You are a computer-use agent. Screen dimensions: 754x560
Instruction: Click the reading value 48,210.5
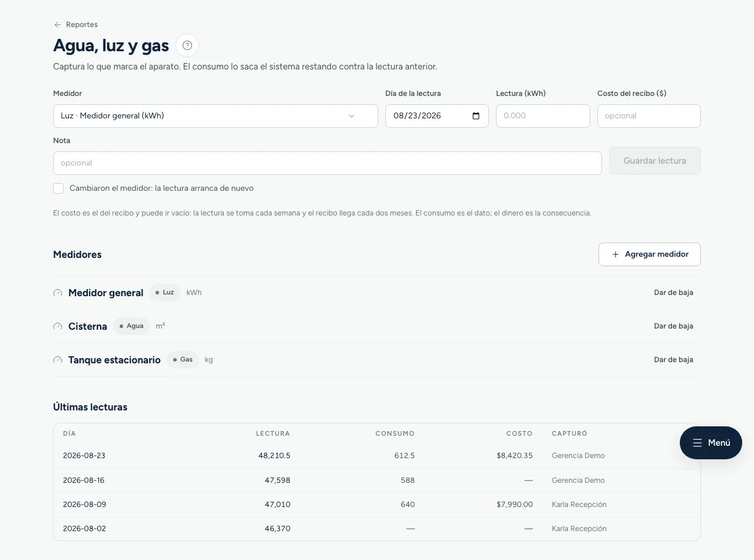pyautogui.click(x=275, y=456)
